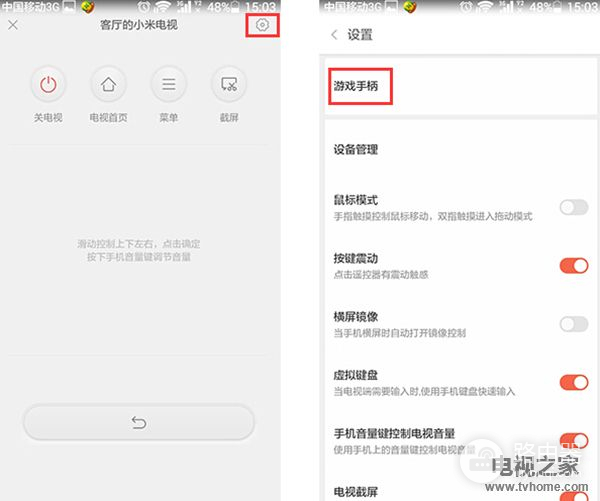Tap the back arrow button at the bottom of the remote
The height and width of the screenshot is (501, 600).
point(139,423)
